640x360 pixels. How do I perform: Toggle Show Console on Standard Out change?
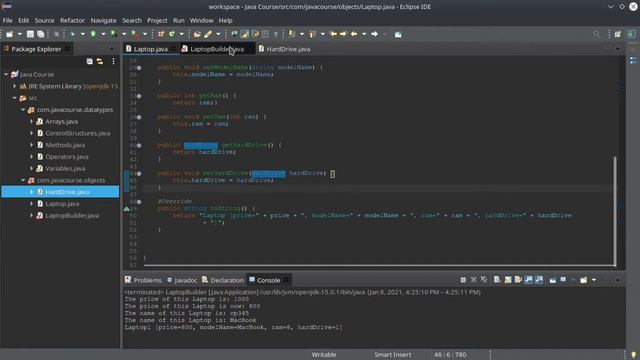tap(529, 280)
